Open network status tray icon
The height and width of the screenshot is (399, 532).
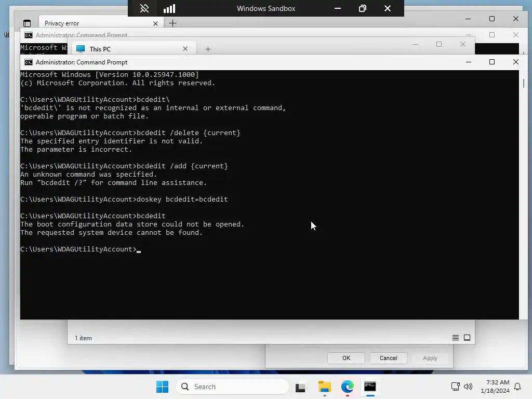pyautogui.click(x=455, y=387)
